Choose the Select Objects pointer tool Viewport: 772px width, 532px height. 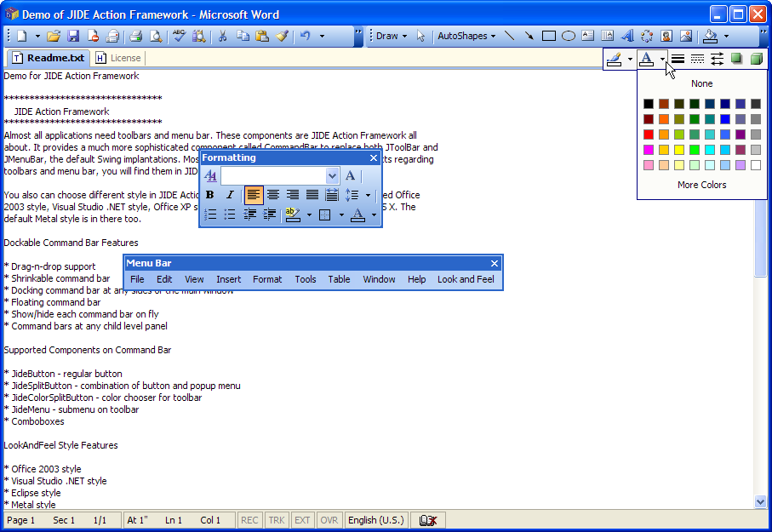point(420,36)
